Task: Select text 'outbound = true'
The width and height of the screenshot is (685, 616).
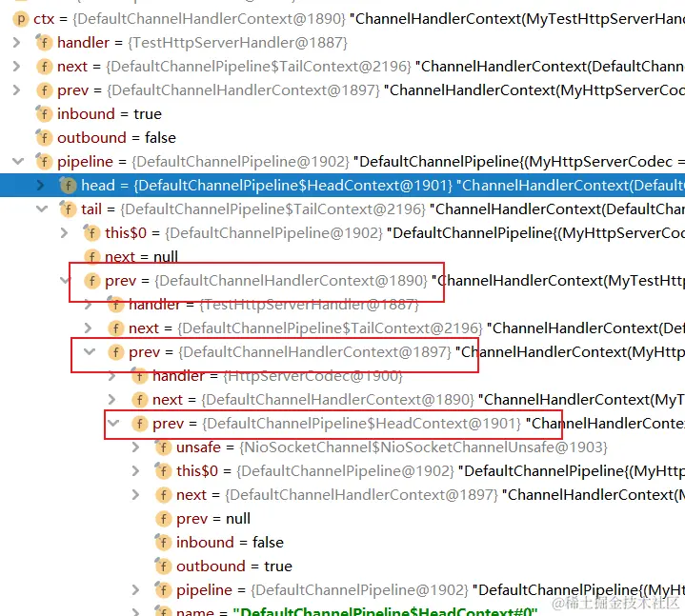Action: coord(234,566)
